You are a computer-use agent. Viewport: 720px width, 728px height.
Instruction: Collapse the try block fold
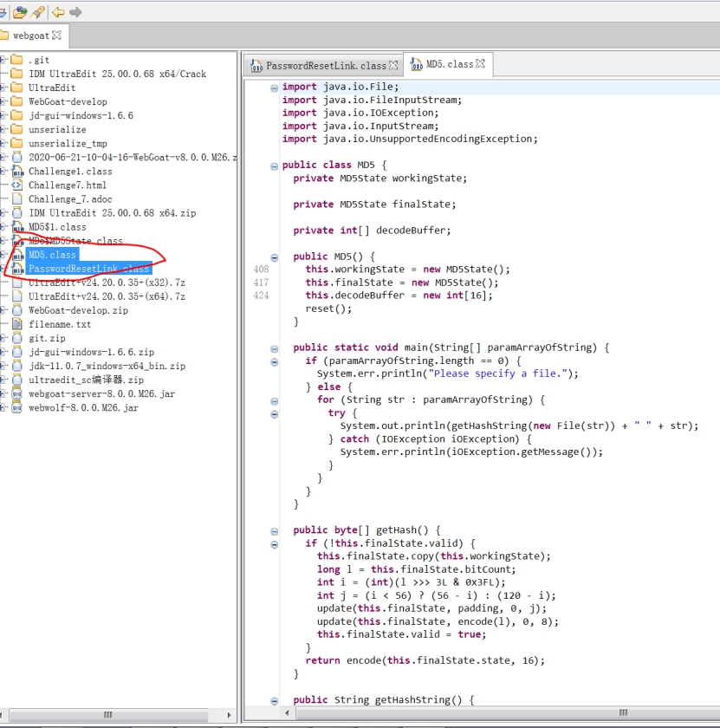coord(274,414)
